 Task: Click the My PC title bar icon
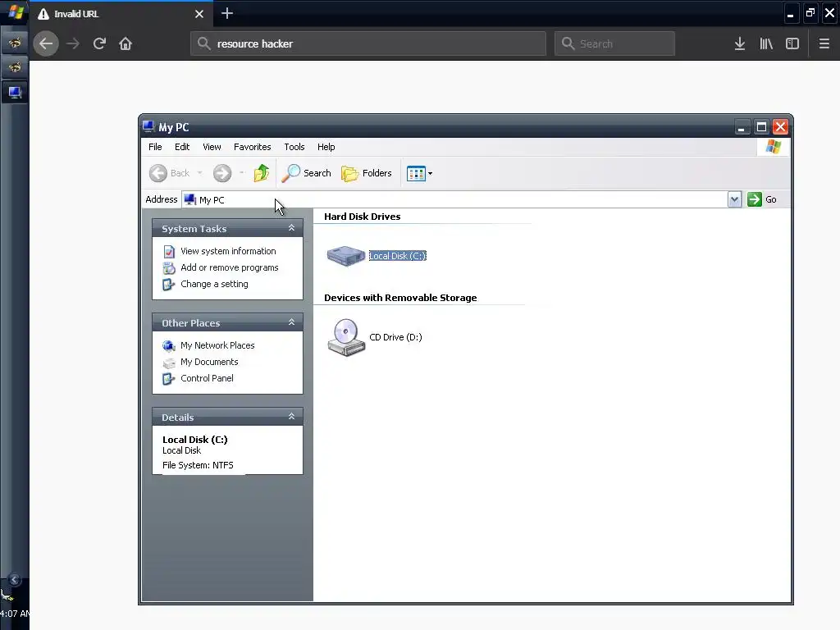click(x=148, y=127)
